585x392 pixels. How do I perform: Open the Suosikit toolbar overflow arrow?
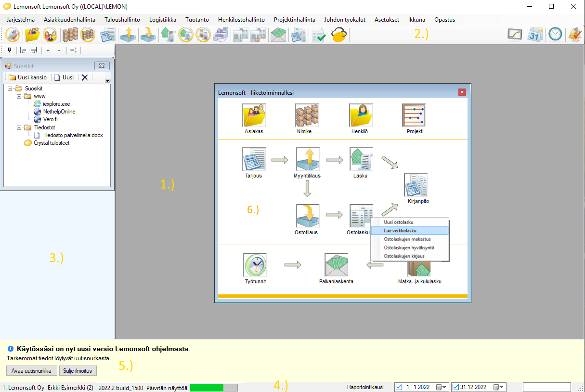(107, 80)
